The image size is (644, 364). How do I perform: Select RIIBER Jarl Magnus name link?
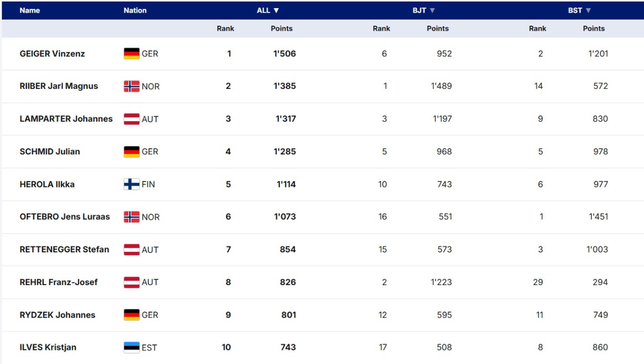click(x=58, y=86)
